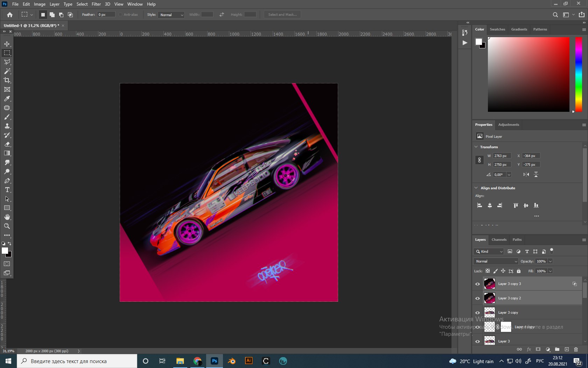
Task: Open rotation angle dropdown
Action: point(509,175)
